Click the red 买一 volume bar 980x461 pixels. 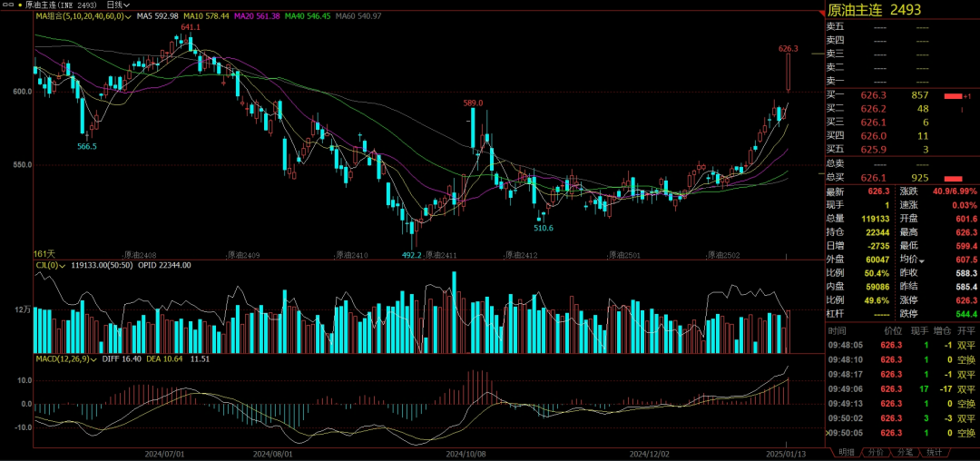[x=952, y=95]
